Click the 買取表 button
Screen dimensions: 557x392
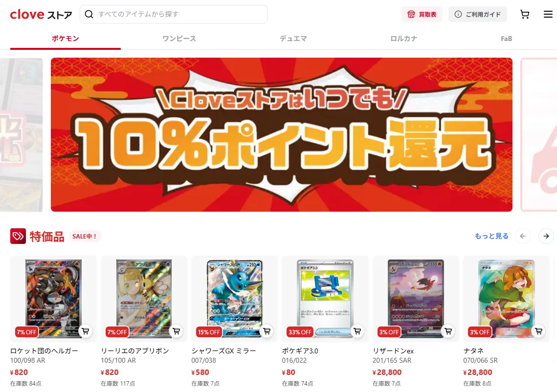point(422,14)
